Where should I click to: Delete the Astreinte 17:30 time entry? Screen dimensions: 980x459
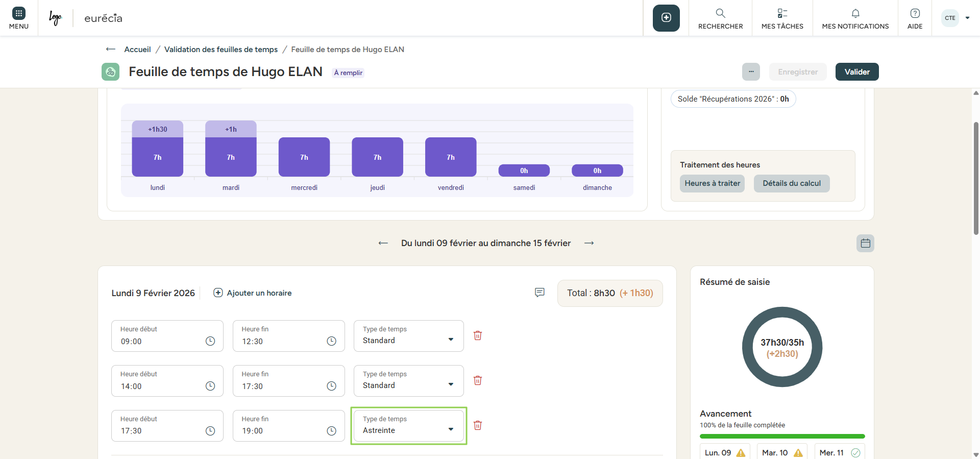pyautogui.click(x=478, y=425)
